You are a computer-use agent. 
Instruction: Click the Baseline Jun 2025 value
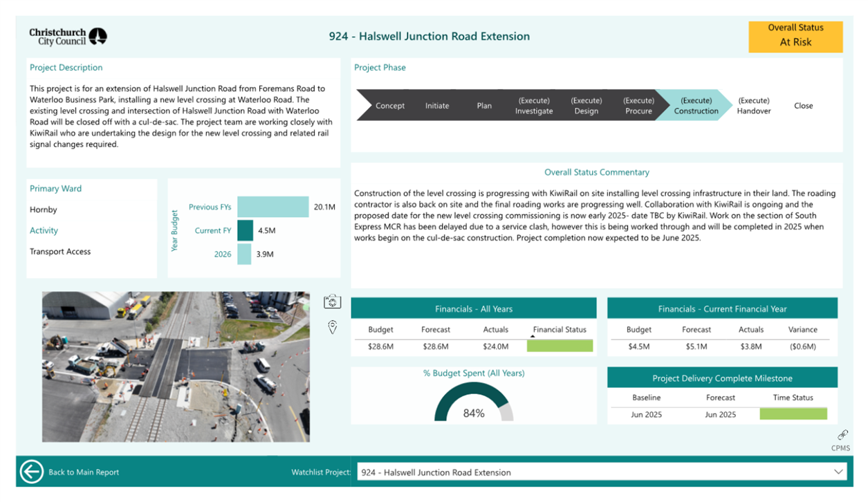coord(646,414)
